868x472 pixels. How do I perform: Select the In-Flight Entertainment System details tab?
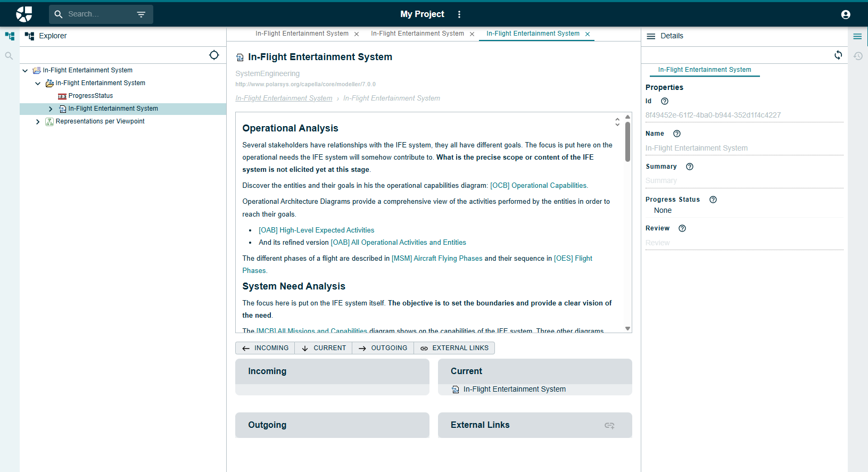pos(705,70)
